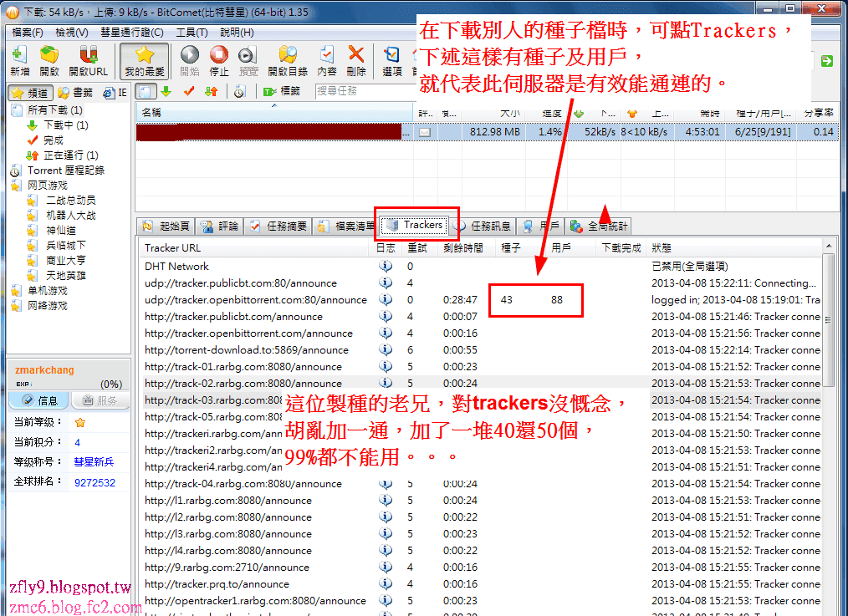
Task: Click log icon for tracker.prq.to row
Action: 385,583
